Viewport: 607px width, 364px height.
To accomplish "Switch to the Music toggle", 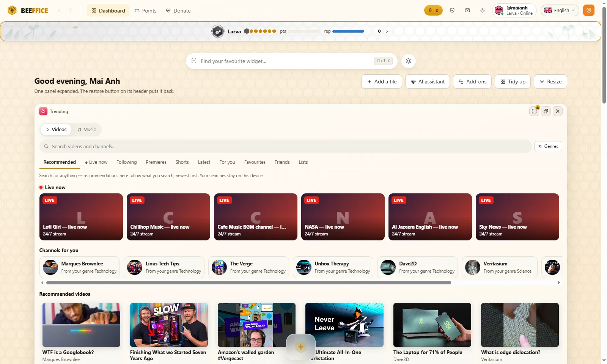I will pos(86,129).
